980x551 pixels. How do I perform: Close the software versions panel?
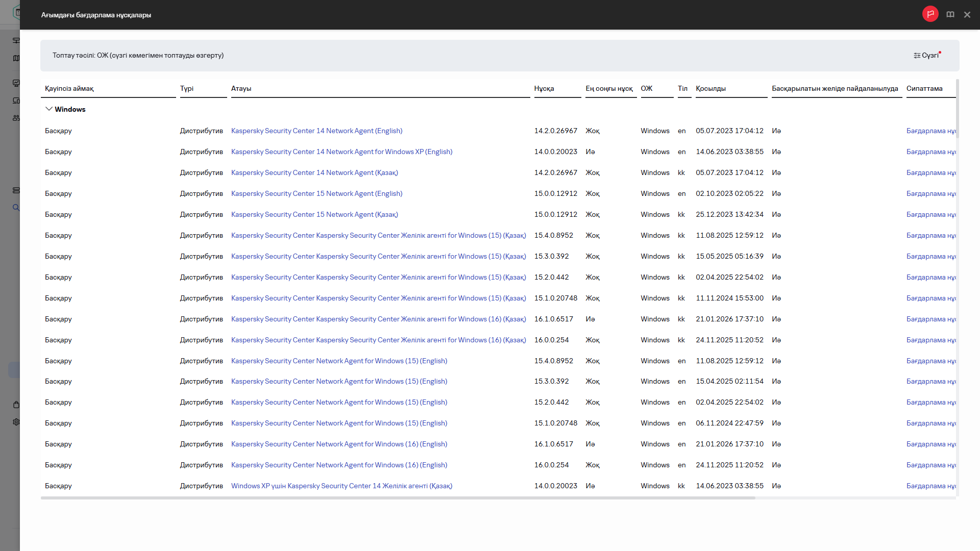pos(967,15)
